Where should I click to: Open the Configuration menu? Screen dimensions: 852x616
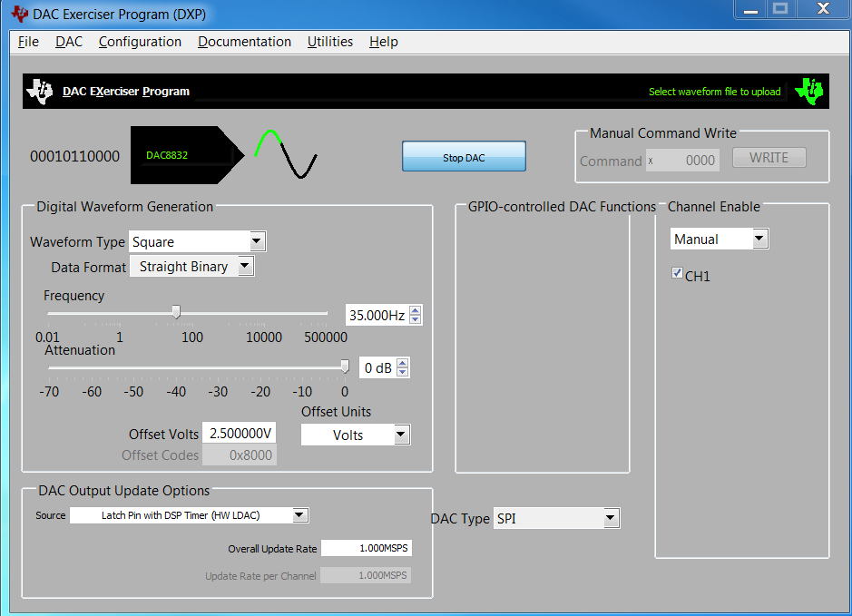click(140, 42)
